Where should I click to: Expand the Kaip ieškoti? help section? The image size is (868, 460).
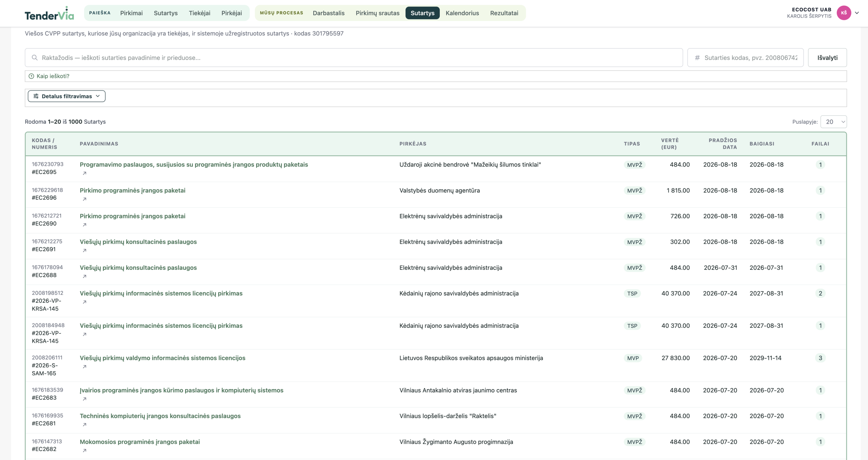click(x=436, y=76)
